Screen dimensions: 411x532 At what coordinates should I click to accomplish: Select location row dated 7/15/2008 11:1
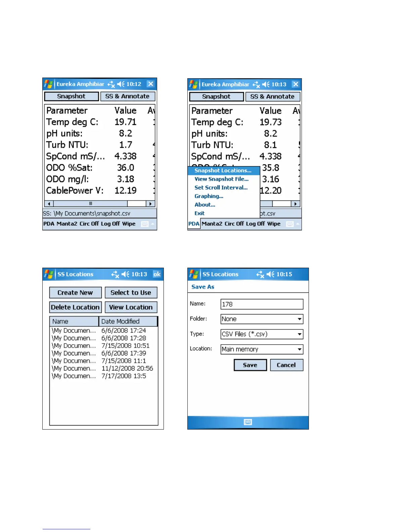[x=103, y=361]
